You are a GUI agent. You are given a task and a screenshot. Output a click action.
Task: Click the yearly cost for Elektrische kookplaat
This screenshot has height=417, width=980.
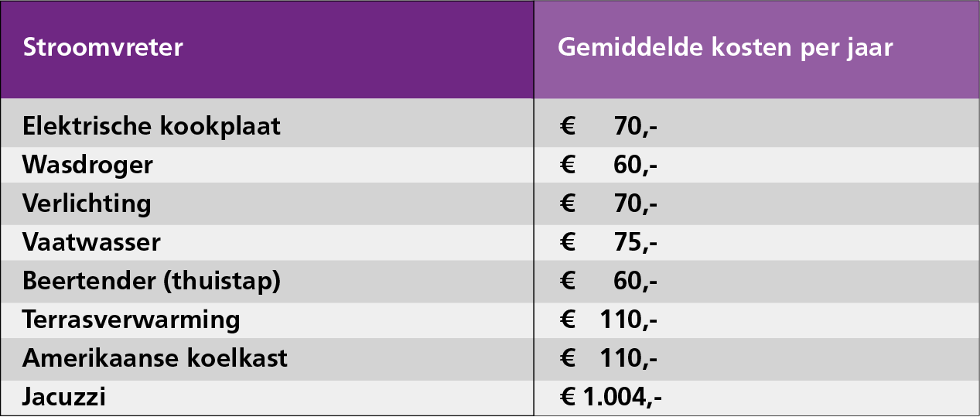pos(609,125)
